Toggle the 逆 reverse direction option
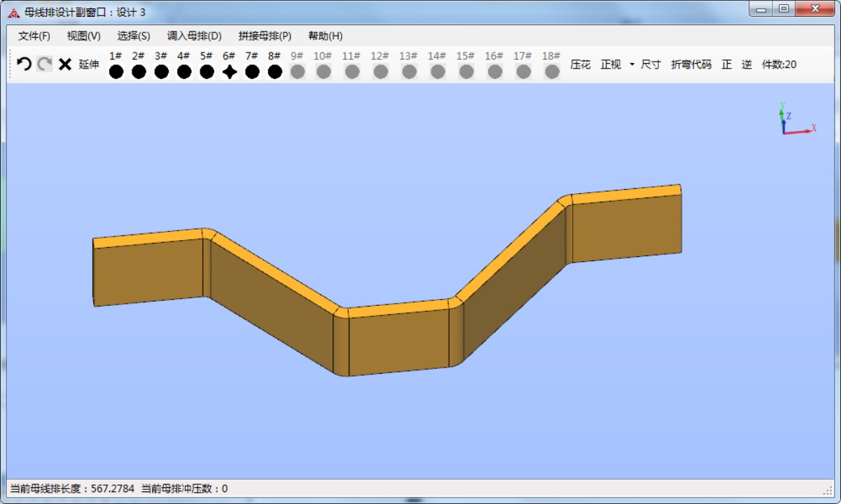Viewport: 841px width, 504px height. click(747, 64)
